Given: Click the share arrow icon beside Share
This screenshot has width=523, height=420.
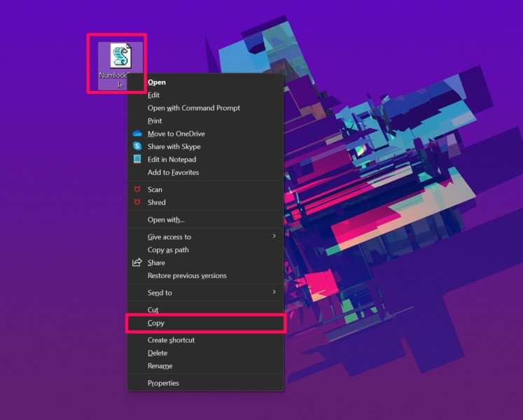Looking at the screenshot, I should pyautogui.click(x=137, y=262).
